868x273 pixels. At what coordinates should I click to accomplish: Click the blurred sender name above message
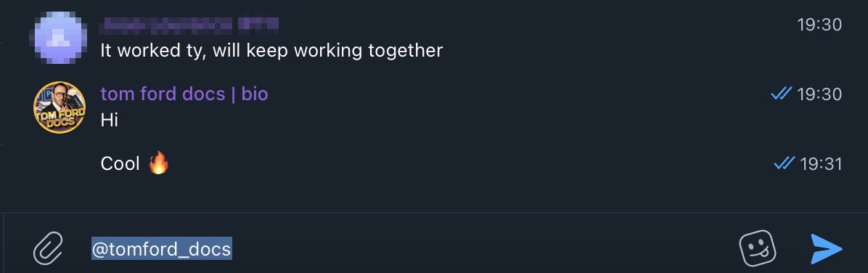(x=189, y=24)
